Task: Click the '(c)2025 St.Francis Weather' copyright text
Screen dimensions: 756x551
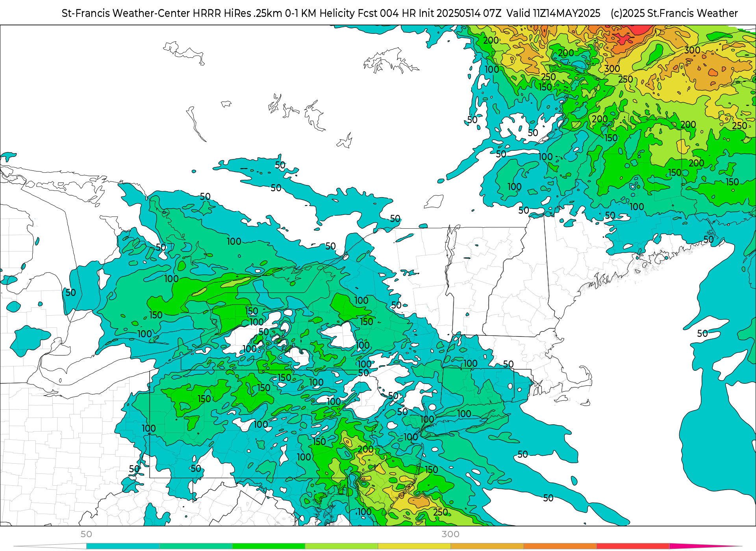Action: tap(674, 13)
